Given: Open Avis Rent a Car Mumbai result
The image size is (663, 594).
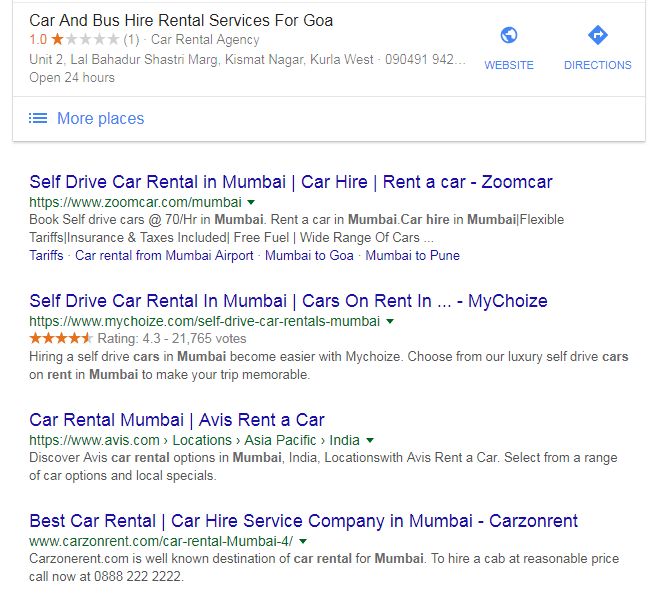Looking at the screenshot, I should pos(177,420).
